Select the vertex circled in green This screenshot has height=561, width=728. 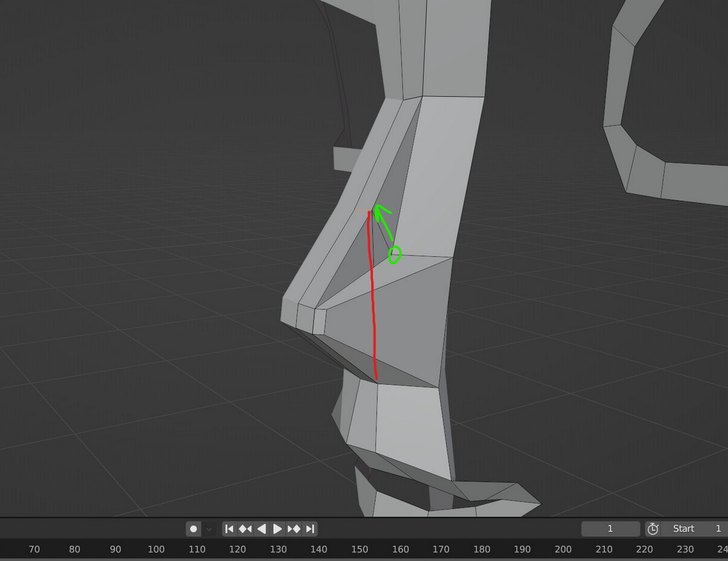pos(394,254)
